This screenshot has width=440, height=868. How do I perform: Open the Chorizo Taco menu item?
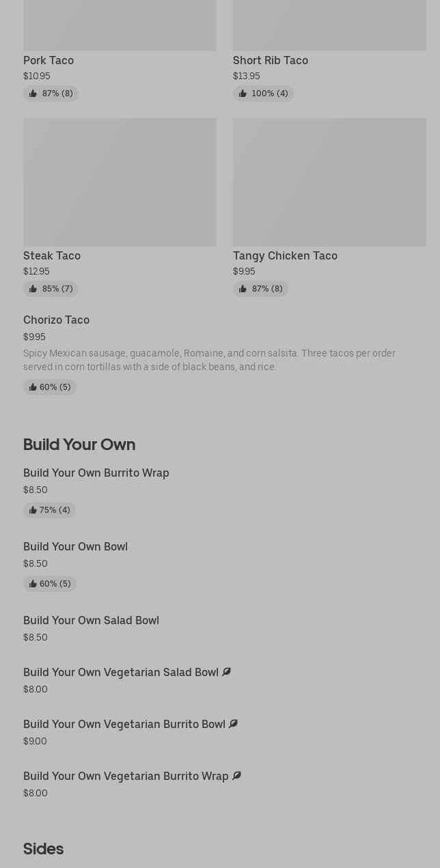click(56, 320)
